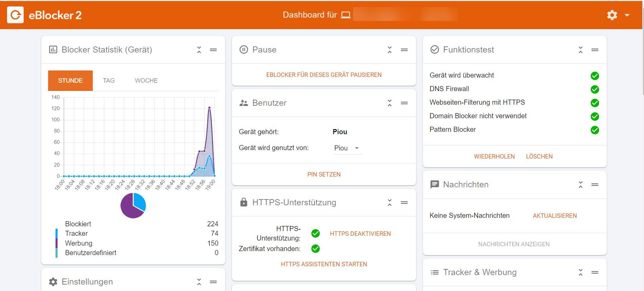Viewport: 644px width, 291px height.
Task: Collapse the Pause card
Action: [x=390, y=50]
